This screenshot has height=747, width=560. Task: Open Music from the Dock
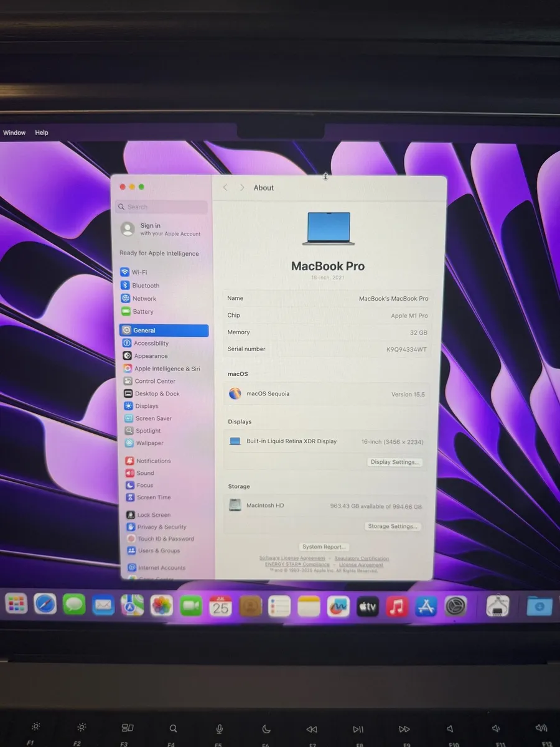coord(396,606)
